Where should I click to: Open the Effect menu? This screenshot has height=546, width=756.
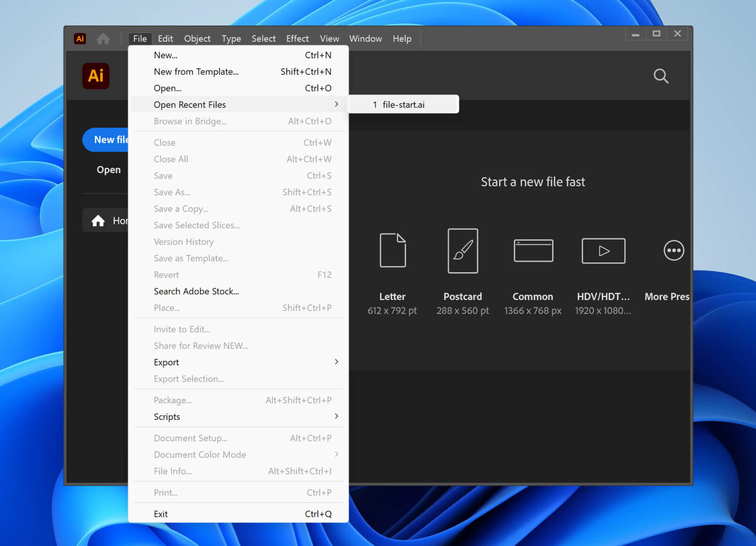tap(297, 39)
